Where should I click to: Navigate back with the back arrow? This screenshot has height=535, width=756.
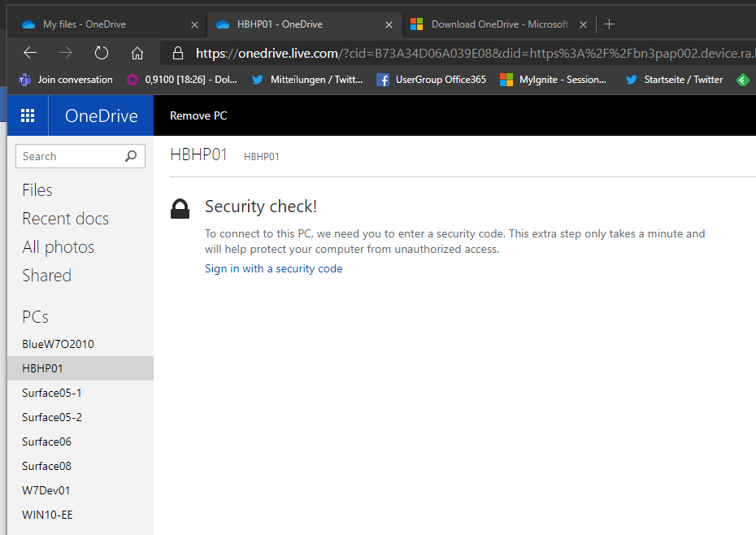coord(30,54)
